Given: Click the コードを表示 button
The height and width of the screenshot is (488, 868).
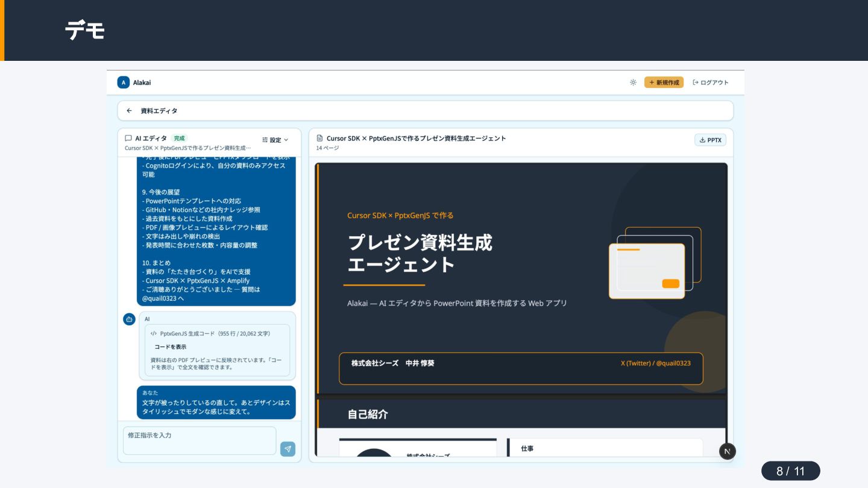Looking at the screenshot, I should tap(171, 347).
